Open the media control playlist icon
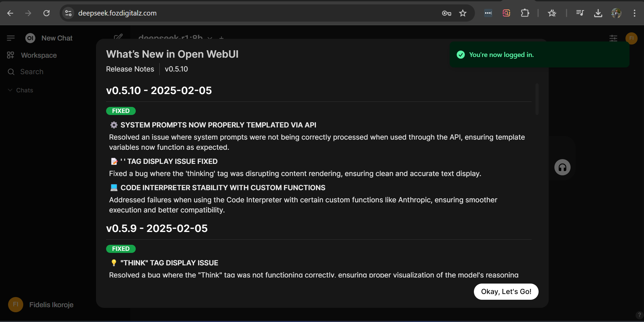This screenshot has width=644, height=322. [580, 13]
